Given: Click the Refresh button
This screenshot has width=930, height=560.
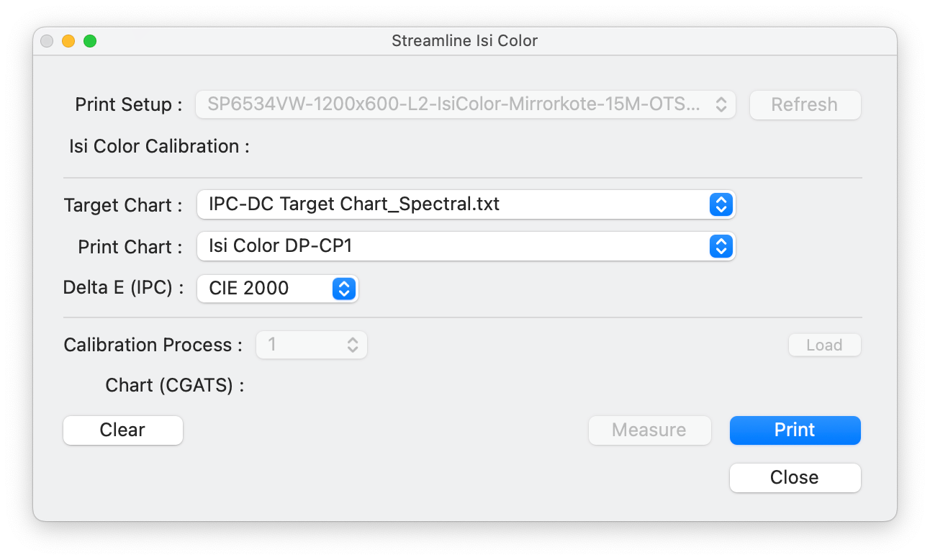Looking at the screenshot, I should click(x=805, y=105).
